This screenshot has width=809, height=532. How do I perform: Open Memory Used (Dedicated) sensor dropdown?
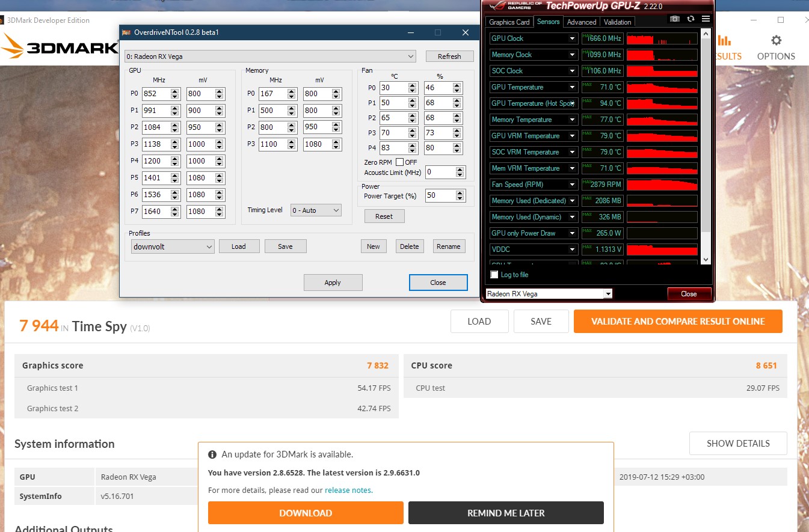[572, 201]
